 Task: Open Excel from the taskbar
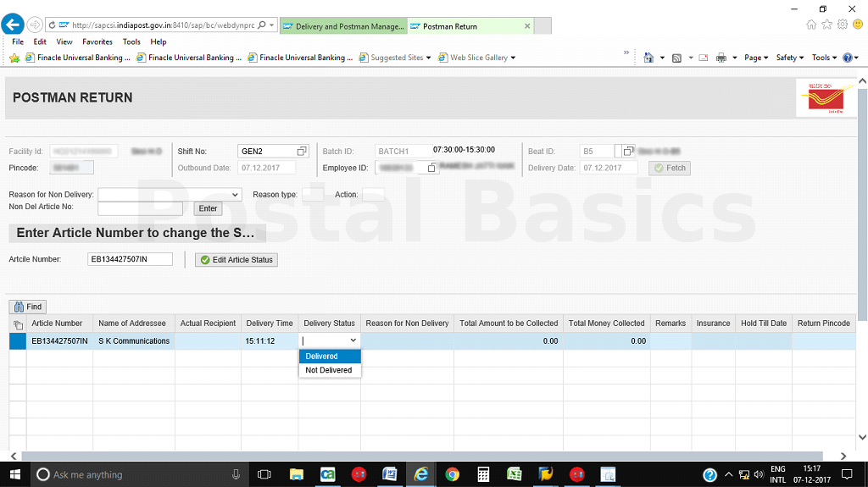coord(514,474)
